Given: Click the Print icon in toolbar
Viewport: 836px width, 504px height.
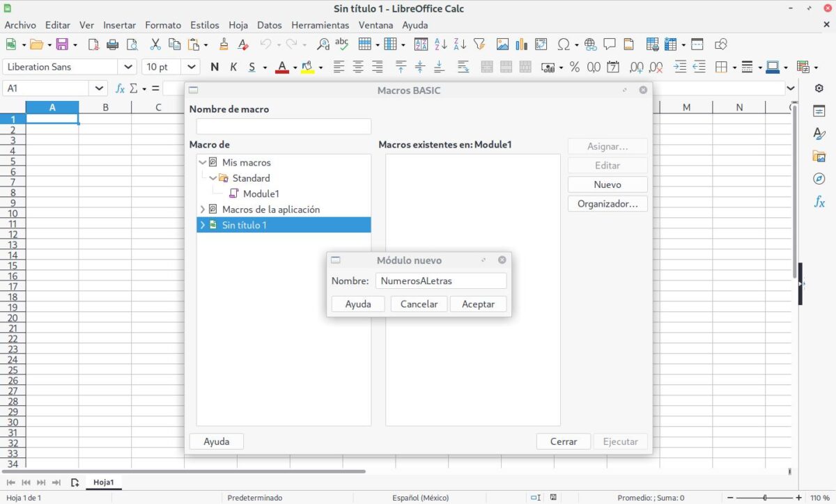Looking at the screenshot, I should [x=112, y=45].
